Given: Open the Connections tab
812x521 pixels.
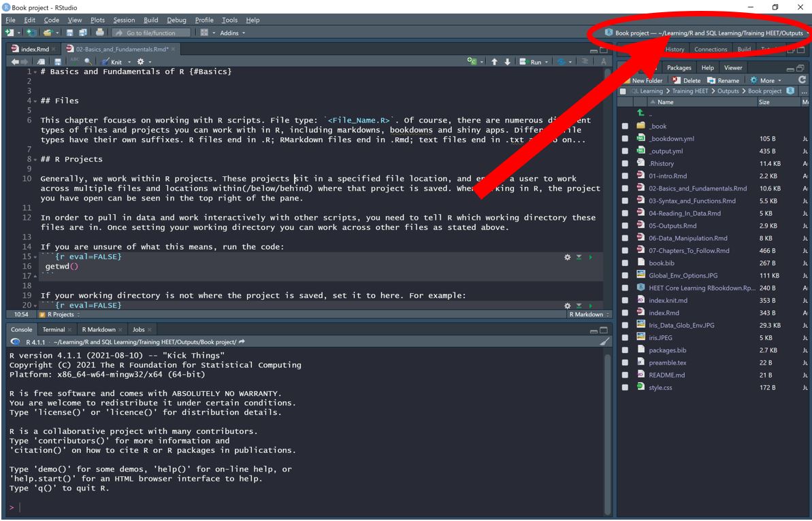Looking at the screenshot, I should pyautogui.click(x=711, y=49).
